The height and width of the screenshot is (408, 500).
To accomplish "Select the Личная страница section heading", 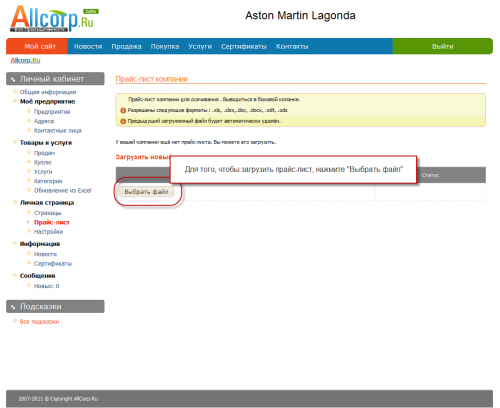I will point(47,203).
